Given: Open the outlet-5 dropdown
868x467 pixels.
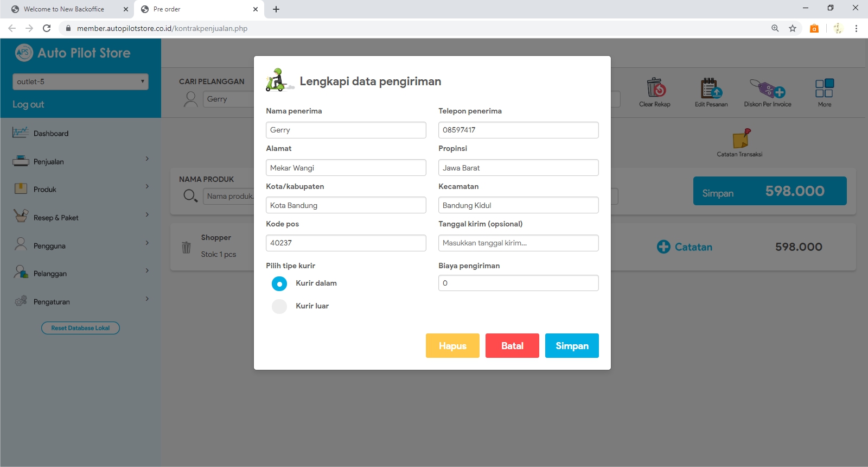Looking at the screenshot, I should 80,81.
